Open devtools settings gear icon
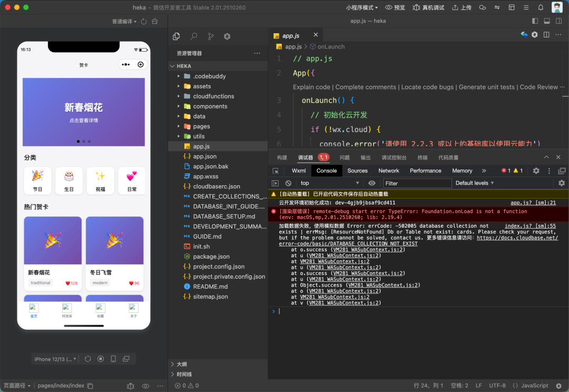 tap(536, 171)
